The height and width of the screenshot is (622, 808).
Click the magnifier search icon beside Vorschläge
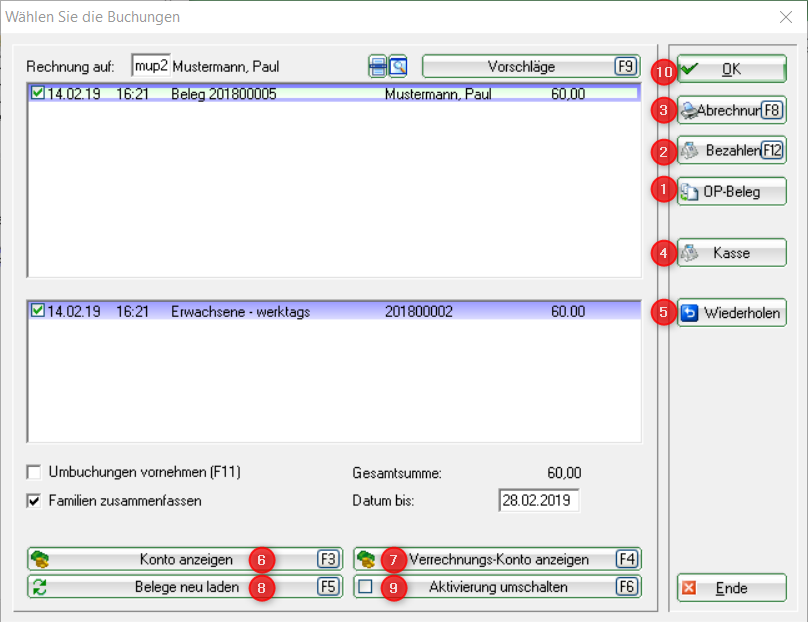point(398,67)
